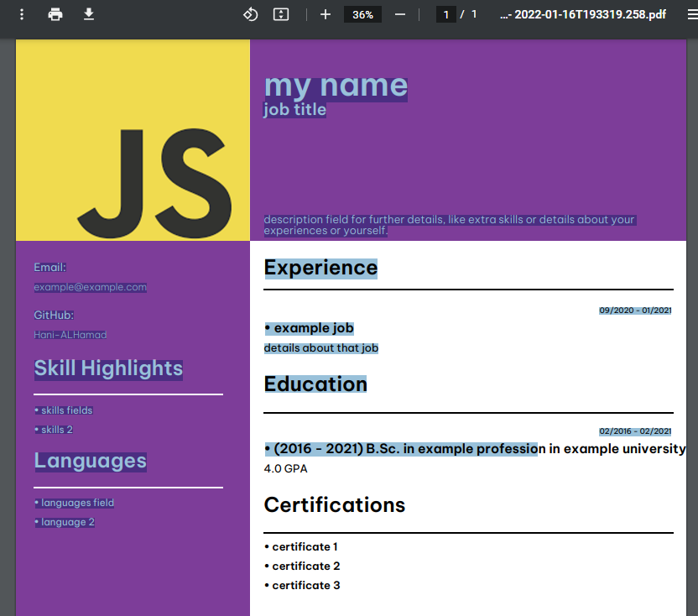This screenshot has height=616, width=698.
Task: Select the 'languages field' bullet
Action: click(75, 503)
